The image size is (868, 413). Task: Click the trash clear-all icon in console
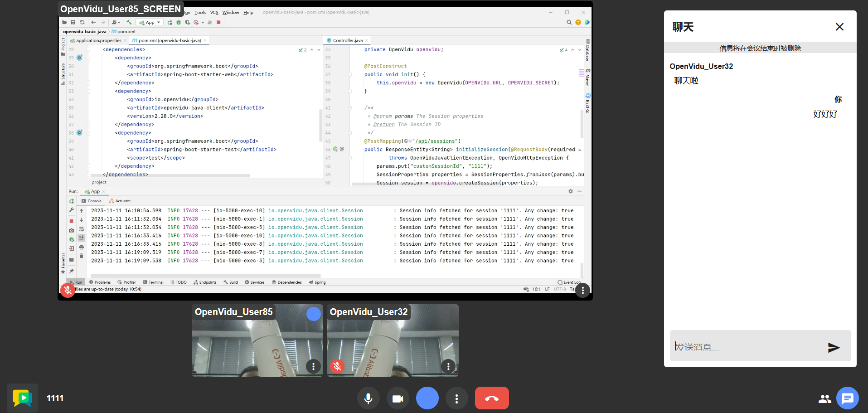[82, 256]
